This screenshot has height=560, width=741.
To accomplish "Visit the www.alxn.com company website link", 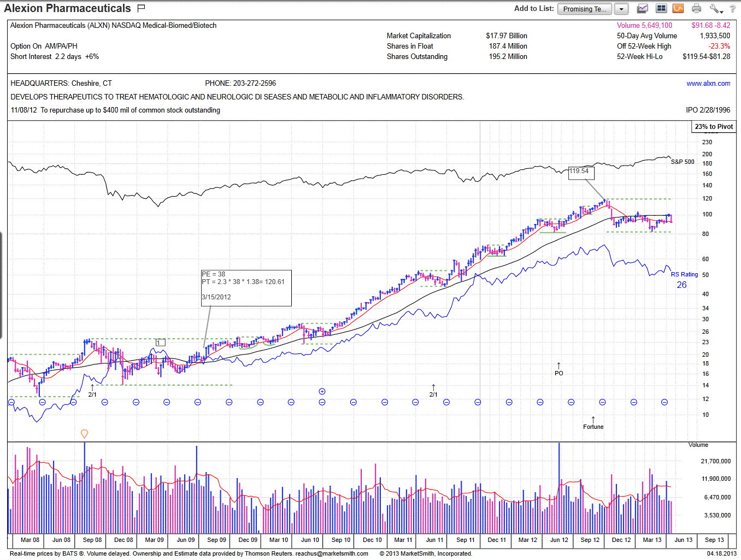I will click(x=708, y=84).
